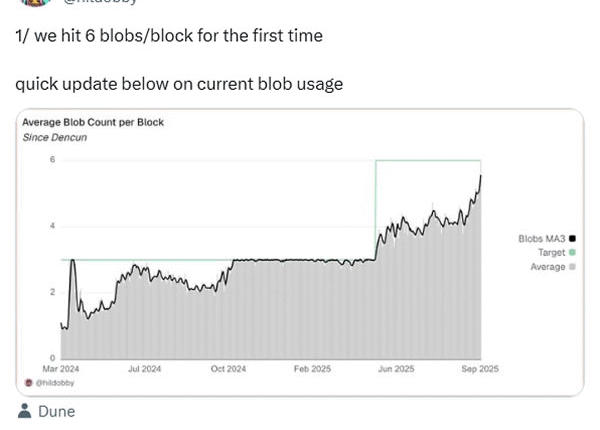The height and width of the screenshot is (430, 600).
Task: Toggle the Target series in the legend
Action: pos(552,253)
